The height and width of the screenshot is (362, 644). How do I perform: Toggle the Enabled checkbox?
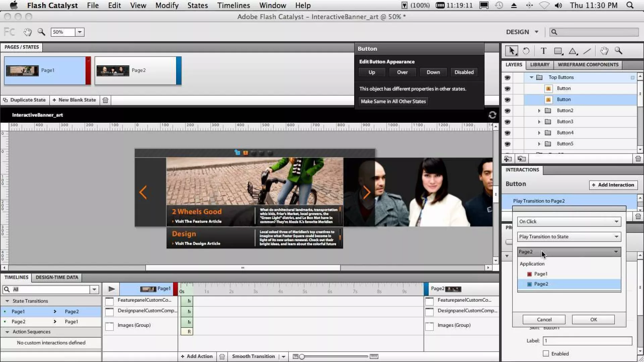pos(546,354)
